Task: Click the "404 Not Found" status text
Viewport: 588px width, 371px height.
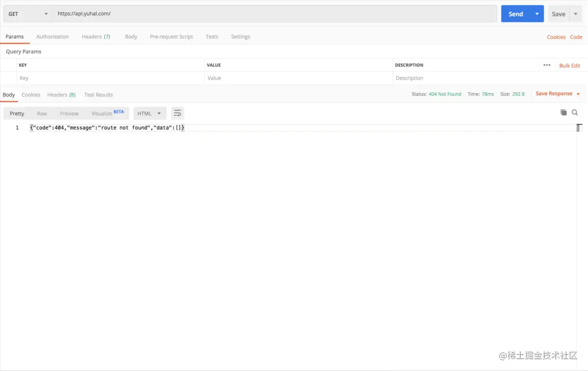Action: coord(445,94)
